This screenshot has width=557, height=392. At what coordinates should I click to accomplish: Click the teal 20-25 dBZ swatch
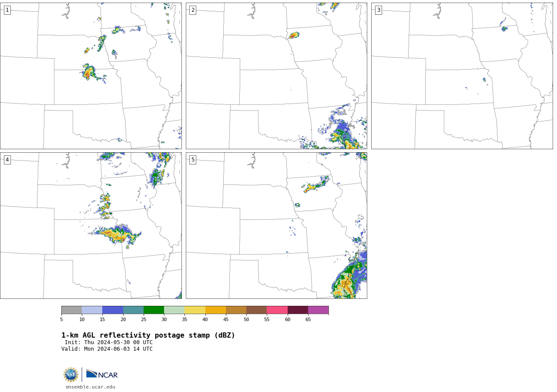[133, 310]
